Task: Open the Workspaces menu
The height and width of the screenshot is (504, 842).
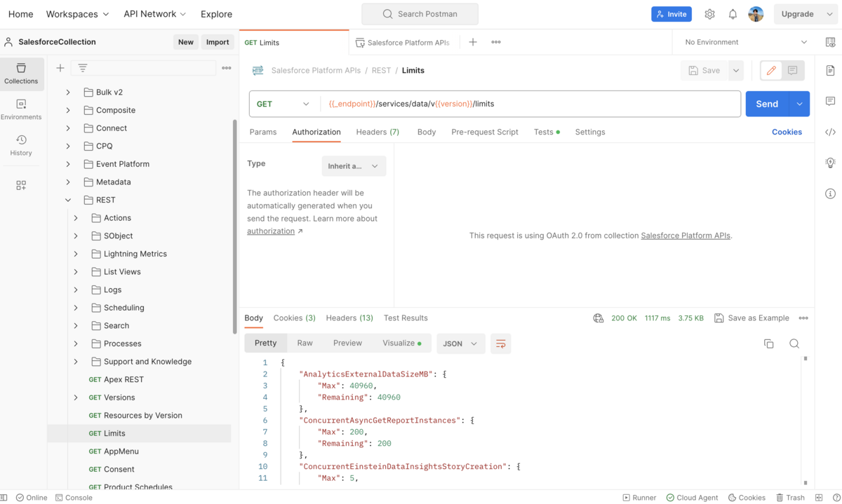Action: [77, 14]
